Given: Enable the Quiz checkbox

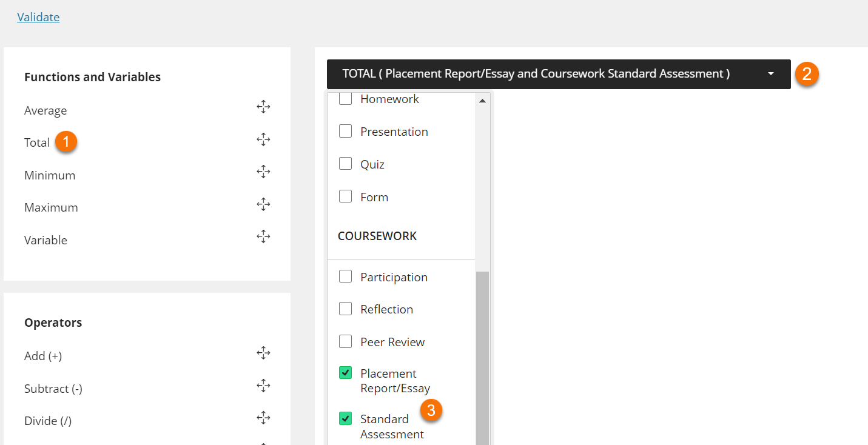Looking at the screenshot, I should click(x=345, y=163).
